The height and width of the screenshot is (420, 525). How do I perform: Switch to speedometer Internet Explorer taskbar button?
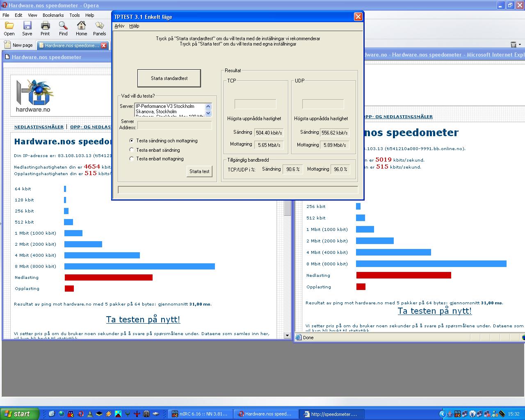click(331, 414)
